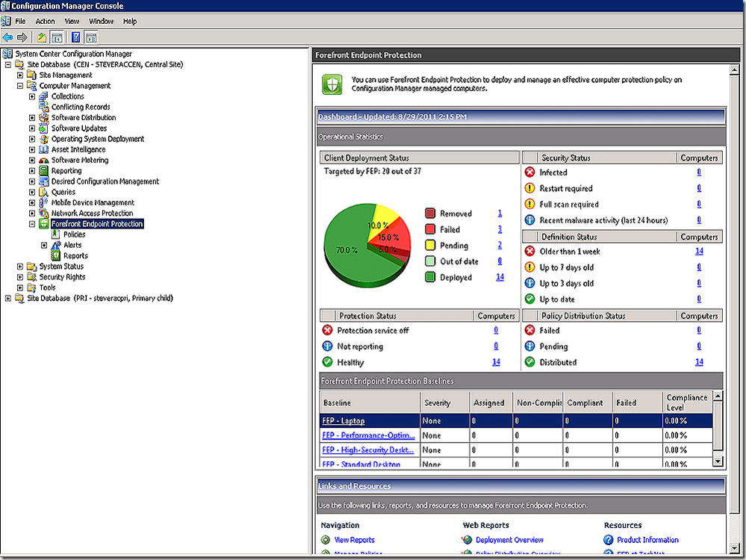The image size is (746, 560).
Task: Expand the Site Management node
Action: coord(20,75)
